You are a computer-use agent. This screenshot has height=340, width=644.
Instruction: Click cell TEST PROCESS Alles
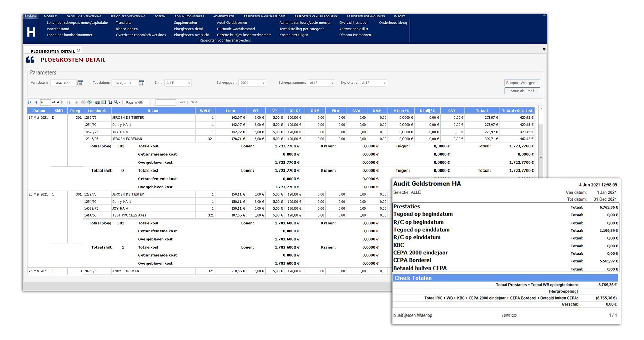153,215
